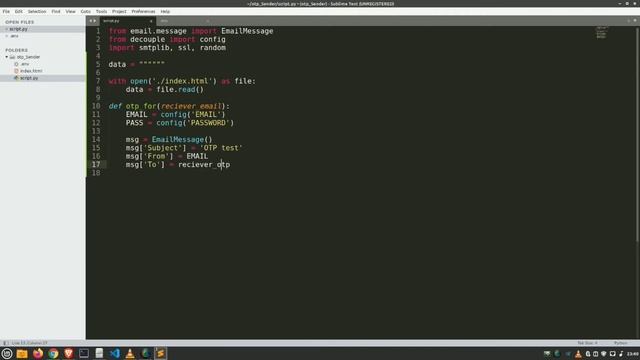Image resolution: width=640 pixels, height=360 pixels.
Task: Click the network tray icon
Action: 604,354
